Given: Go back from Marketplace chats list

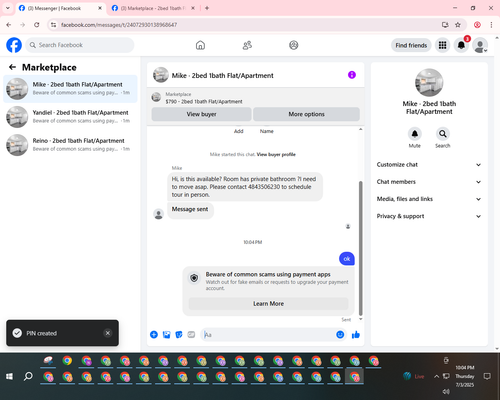Looking at the screenshot, I should 12,67.
